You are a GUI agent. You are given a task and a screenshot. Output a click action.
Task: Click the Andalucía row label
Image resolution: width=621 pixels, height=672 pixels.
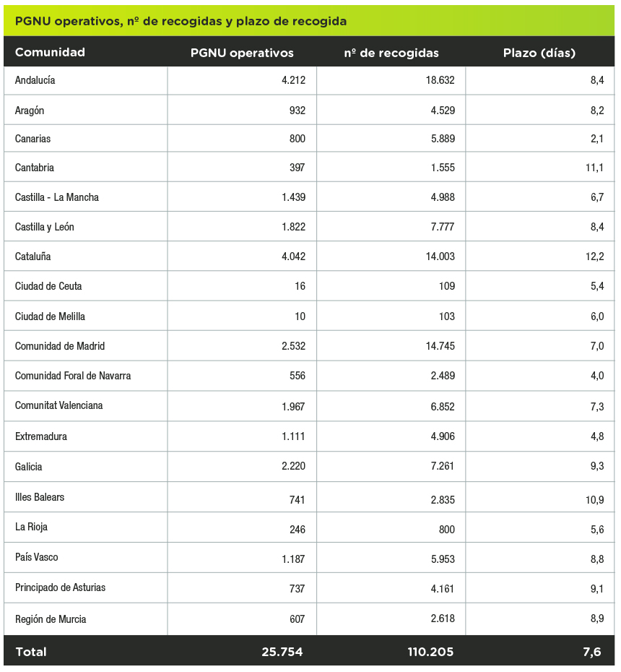[x=35, y=80]
